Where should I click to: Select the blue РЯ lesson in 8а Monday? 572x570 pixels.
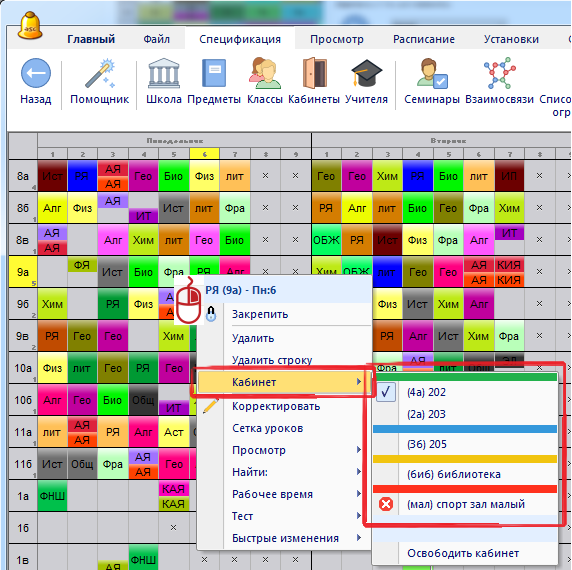(x=82, y=176)
